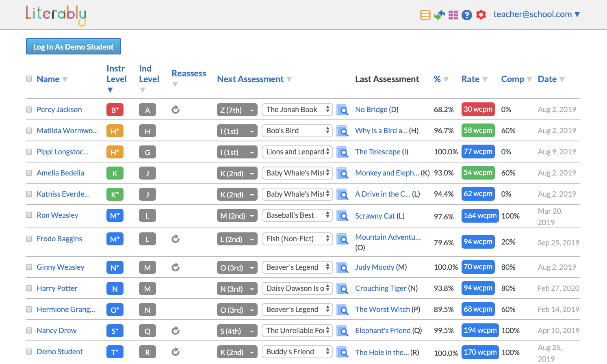Click Log In As Demo Student button
The image size is (607, 364).
[74, 47]
